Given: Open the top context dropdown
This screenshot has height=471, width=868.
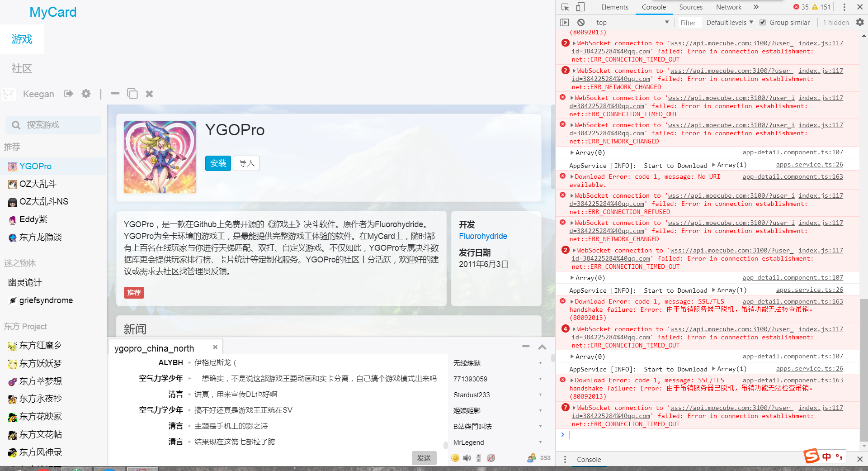Looking at the screenshot, I should coord(632,23).
